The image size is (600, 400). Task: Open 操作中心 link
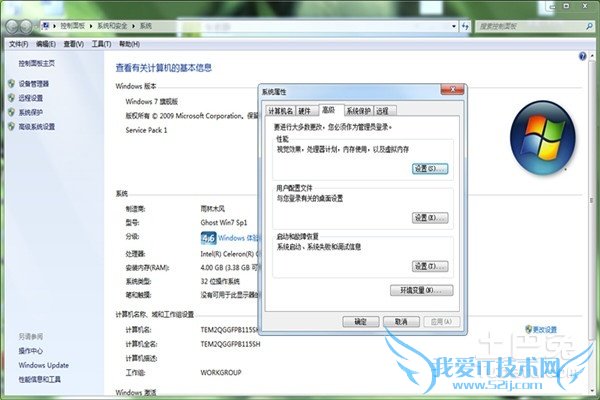[31, 351]
